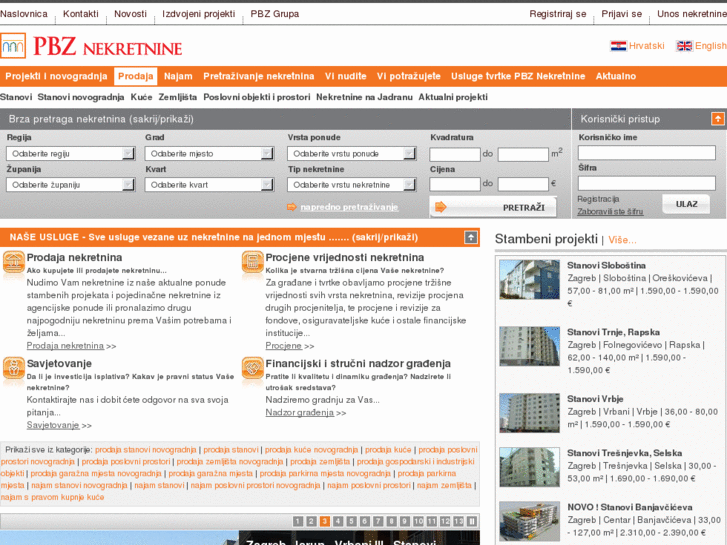Open Usluge tvrtke PBZ Nekretnine menu

pyautogui.click(x=518, y=76)
